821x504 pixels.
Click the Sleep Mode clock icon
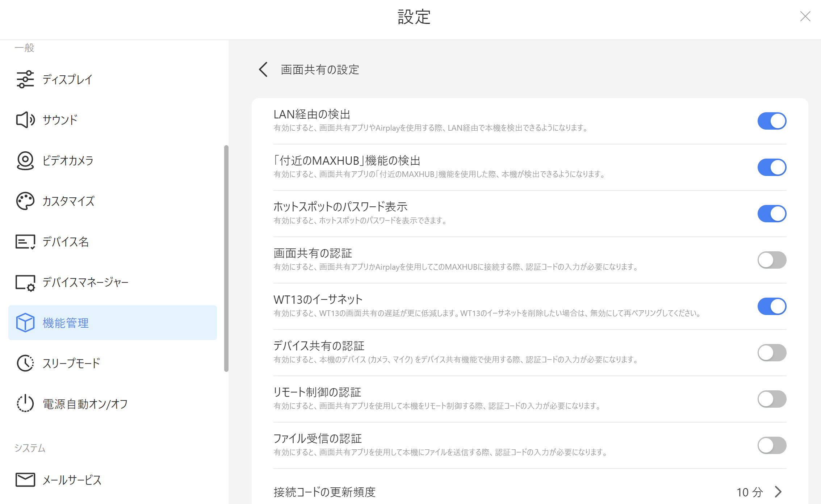click(x=25, y=363)
